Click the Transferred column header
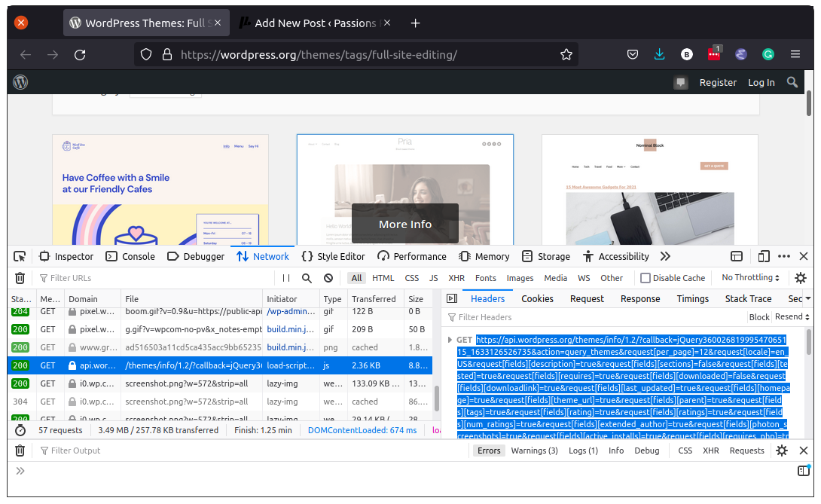 374,299
